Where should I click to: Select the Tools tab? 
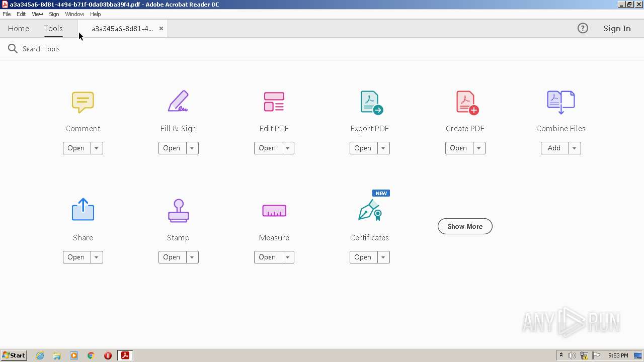tap(53, 29)
